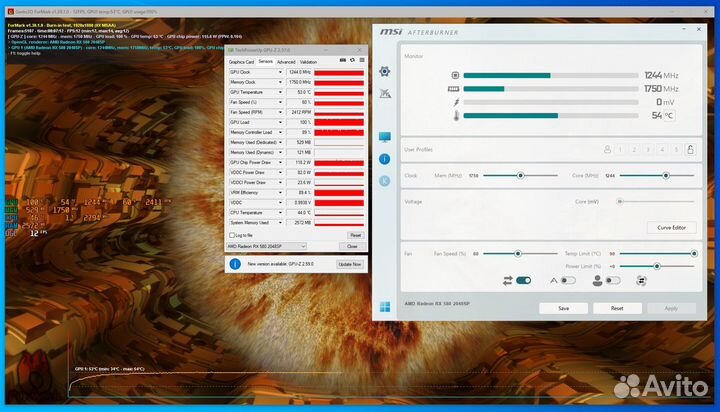Open the Validation tab in GPU-Z

(309, 61)
